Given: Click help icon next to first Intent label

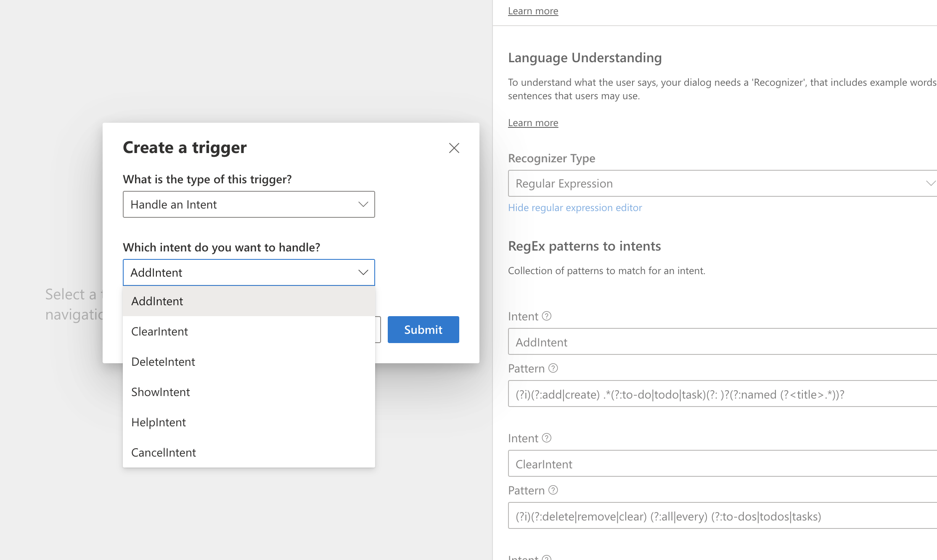Looking at the screenshot, I should click(x=546, y=316).
